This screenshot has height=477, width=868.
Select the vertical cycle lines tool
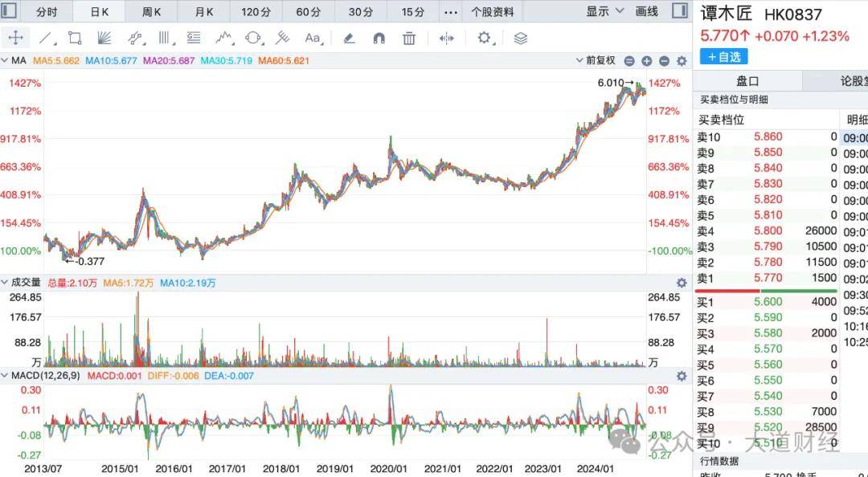click(164, 38)
